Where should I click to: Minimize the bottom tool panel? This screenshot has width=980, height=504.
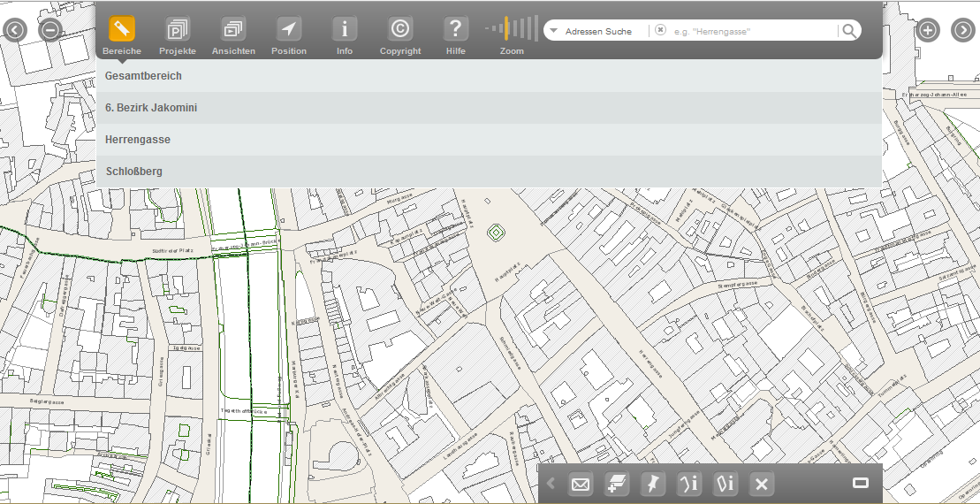tap(861, 483)
